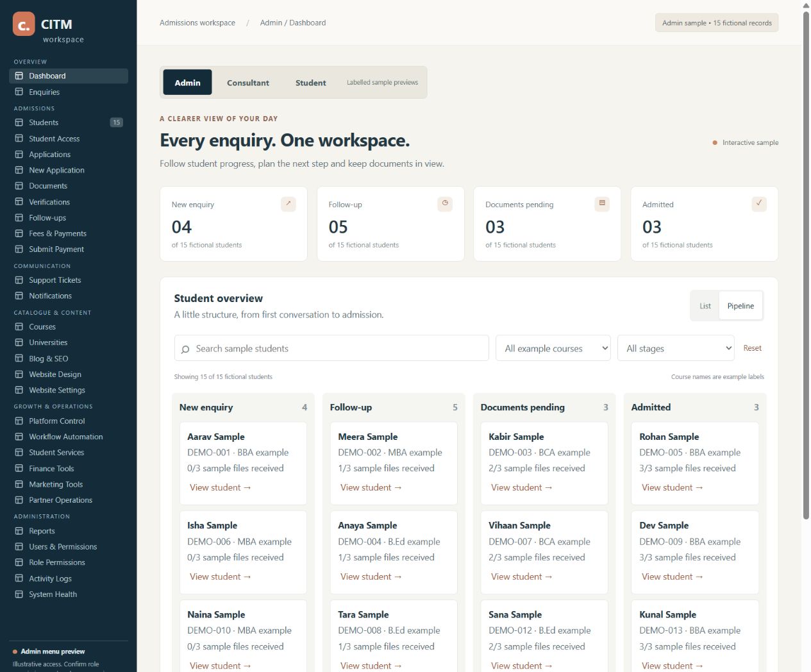Click the Search sample students field

331,348
